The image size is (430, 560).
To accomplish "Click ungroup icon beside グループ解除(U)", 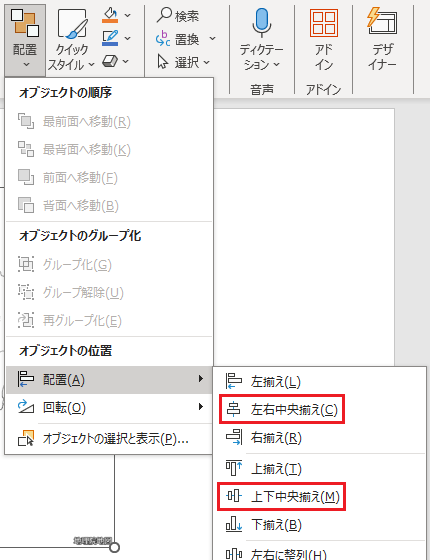I will tap(26, 292).
